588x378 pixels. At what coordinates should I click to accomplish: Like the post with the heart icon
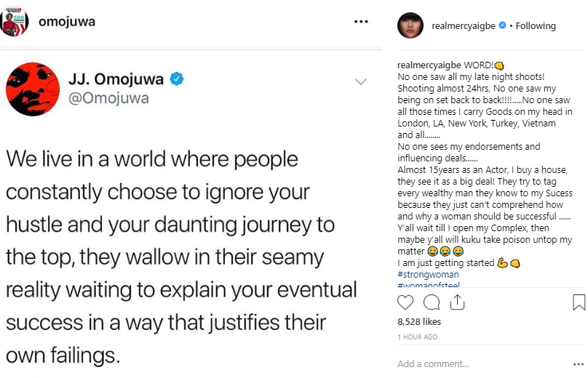pos(406,301)
